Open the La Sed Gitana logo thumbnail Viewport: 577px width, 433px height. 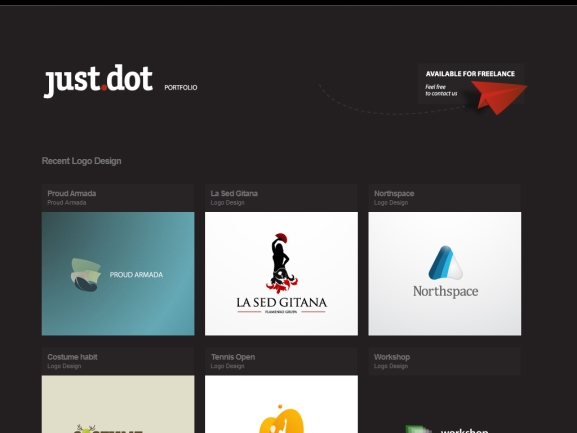point(282,274)
